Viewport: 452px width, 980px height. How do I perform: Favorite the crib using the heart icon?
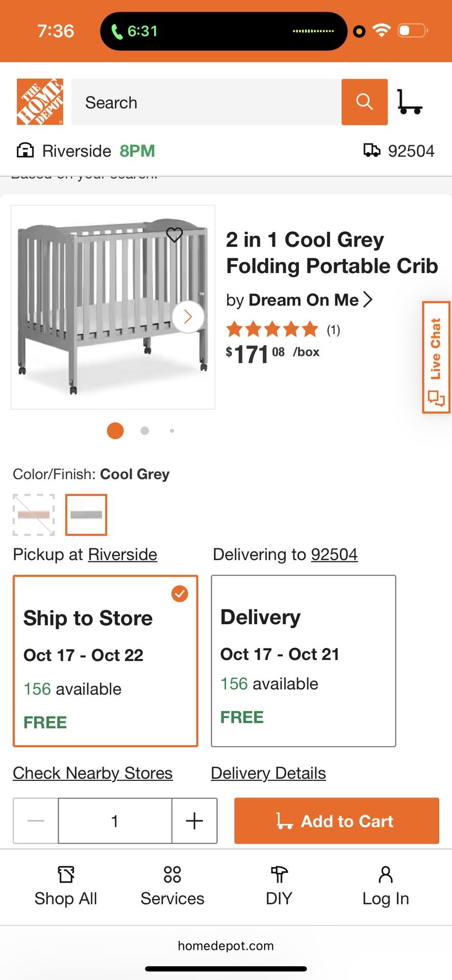(x=175, y=235)
